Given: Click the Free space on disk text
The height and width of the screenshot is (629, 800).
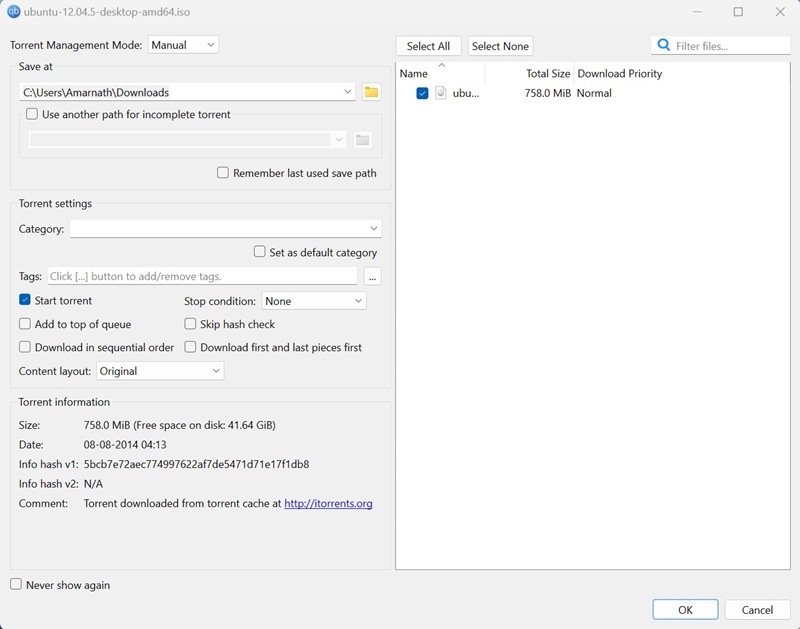Looking at the screenshot, I should pos(204,425).
